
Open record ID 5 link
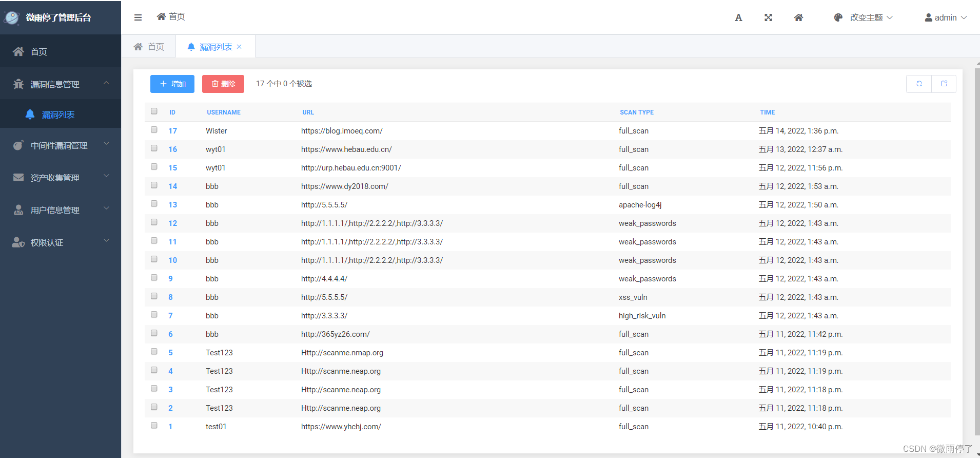click(170, 353)
